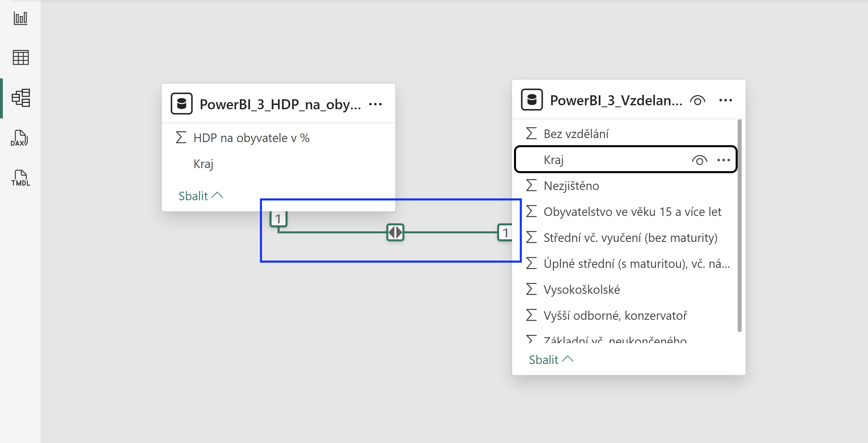
Task: Click database icon of PowerBI_3_HDP_na_oby table
Action: tap(182, 104)
